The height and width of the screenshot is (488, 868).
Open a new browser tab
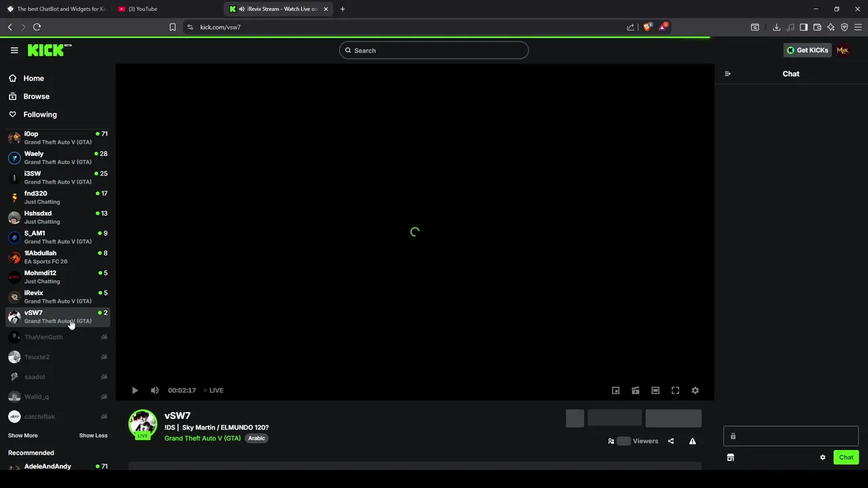tap(342, 9)
